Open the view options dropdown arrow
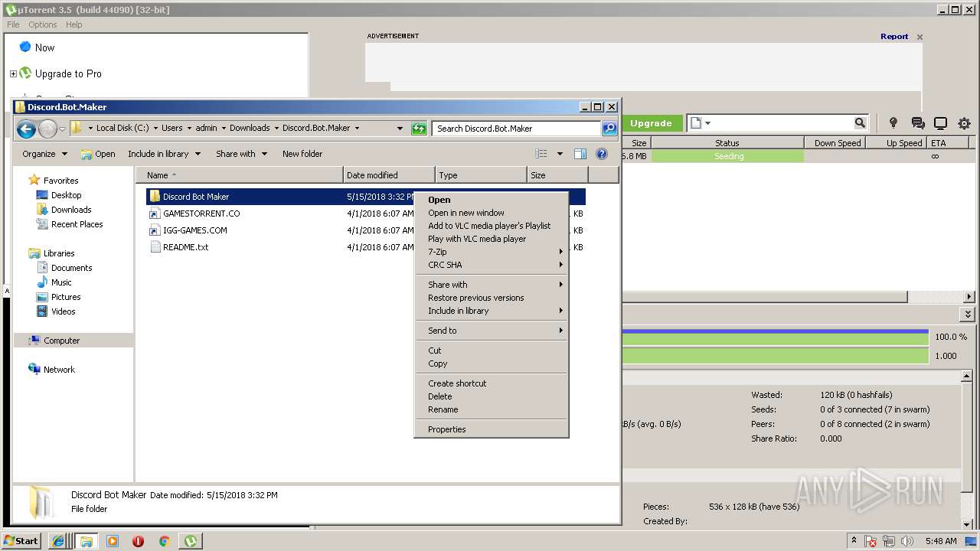The width and height of the screenshot is (980, 551). (x=560, y=154)
